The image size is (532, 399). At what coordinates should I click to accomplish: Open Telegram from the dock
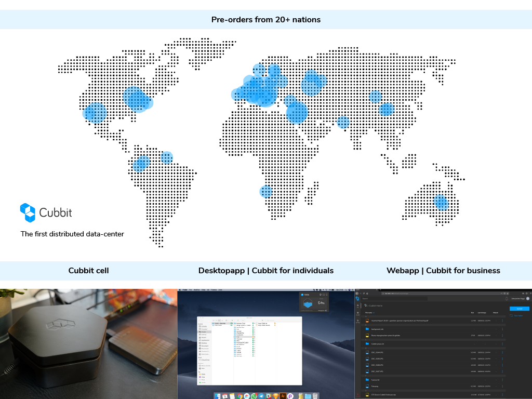[x=261, y=396]
